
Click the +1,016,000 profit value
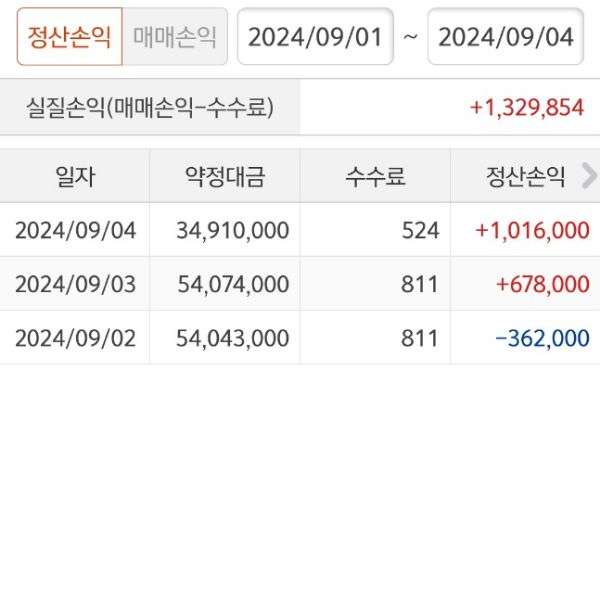click(x=533, y=231)
